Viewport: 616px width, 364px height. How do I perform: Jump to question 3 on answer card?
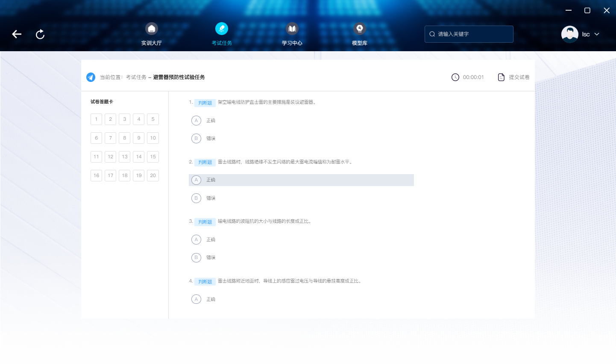[124, 119]
